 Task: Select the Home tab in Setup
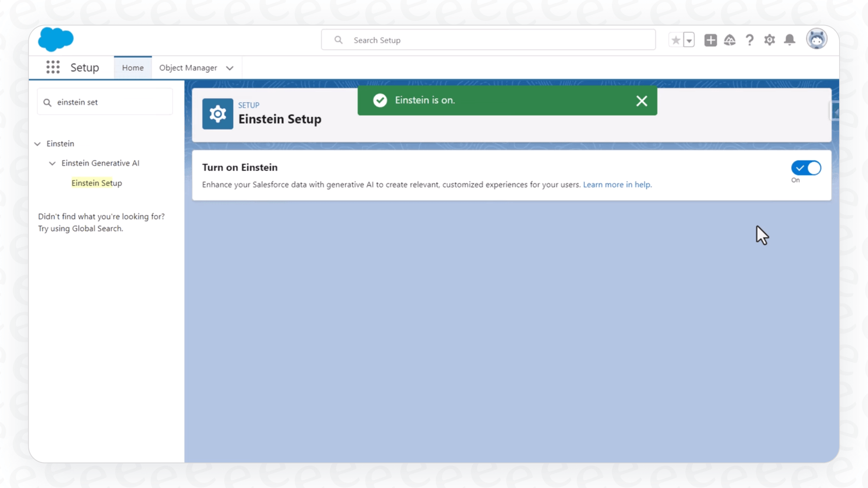(x=132, y=68)
